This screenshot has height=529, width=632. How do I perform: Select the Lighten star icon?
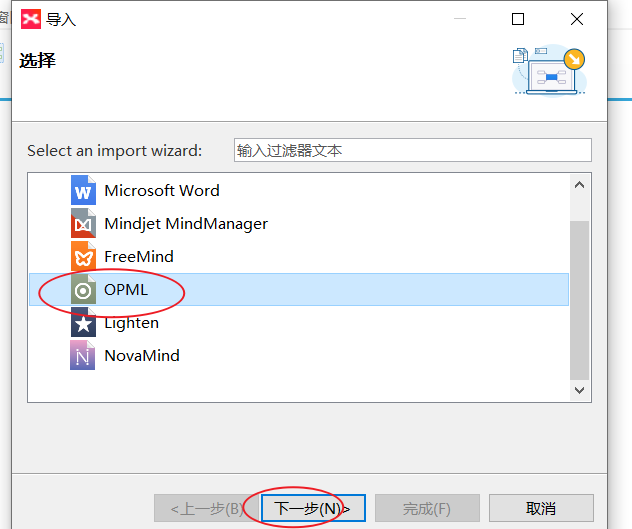click(83, 323)
